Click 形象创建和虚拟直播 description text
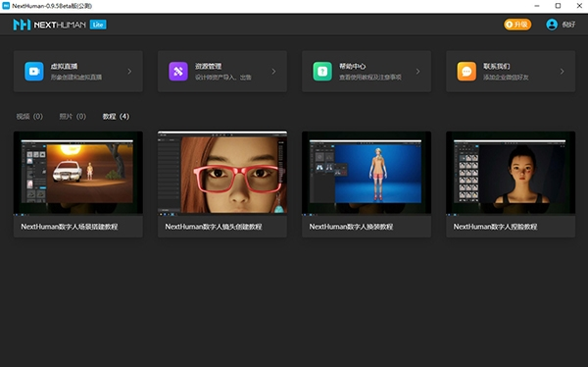588x367 pixels. tap(76, 77)
